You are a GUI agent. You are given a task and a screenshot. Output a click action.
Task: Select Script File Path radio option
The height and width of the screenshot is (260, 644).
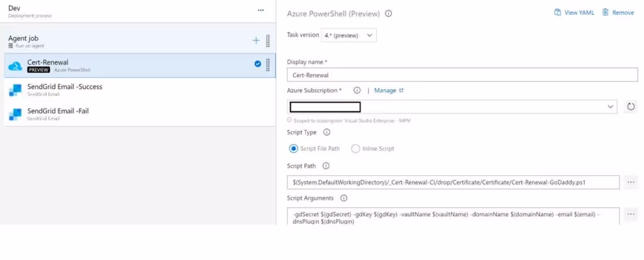[x=293, y=148]
